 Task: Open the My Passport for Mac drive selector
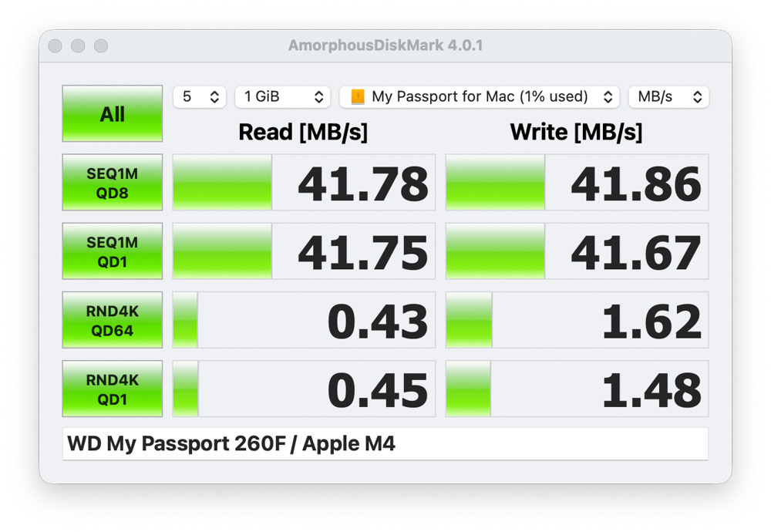[480, 96]
